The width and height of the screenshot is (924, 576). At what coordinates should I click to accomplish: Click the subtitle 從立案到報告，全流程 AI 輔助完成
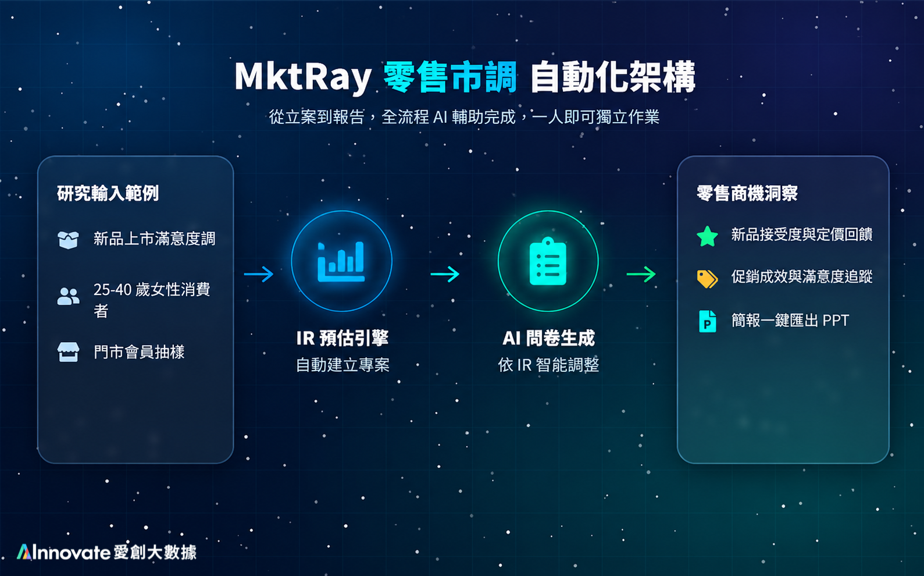pos(392,117)
